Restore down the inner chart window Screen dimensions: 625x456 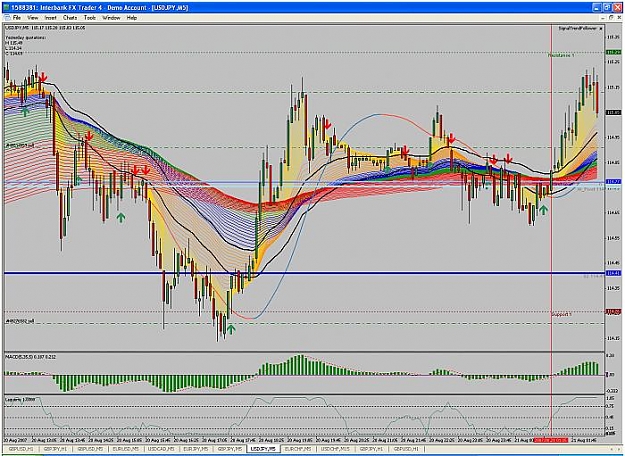point(611,18)
